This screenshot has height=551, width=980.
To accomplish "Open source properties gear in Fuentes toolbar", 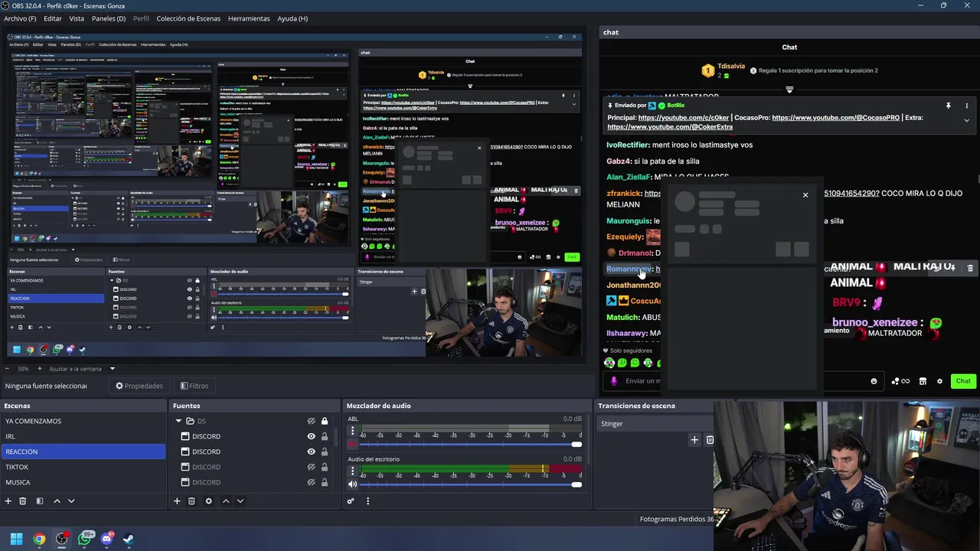I will click(x=208, y=501).
